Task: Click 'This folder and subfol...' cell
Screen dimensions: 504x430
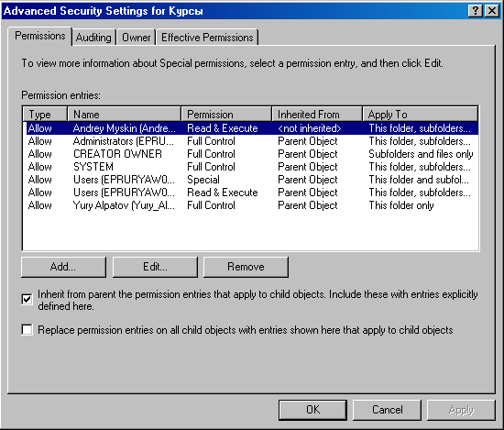Action: (419, 180)
